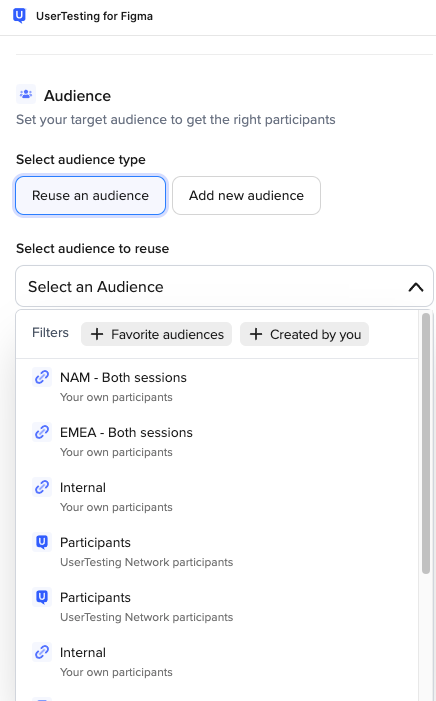Screen dimensions: 436x701
Task: Click plus icon on Favorite audiences filter
Action: click(x=97, y=334)
